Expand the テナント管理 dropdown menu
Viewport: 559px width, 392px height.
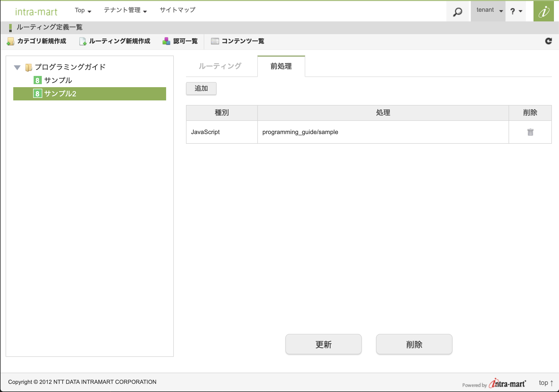coord(125,10)
